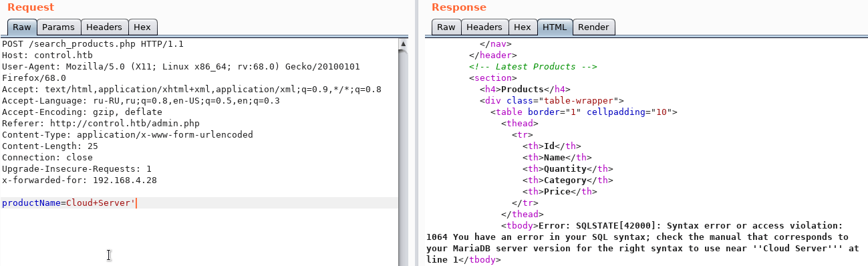Switch to the Response Raw tab

[x=446, y=27]
